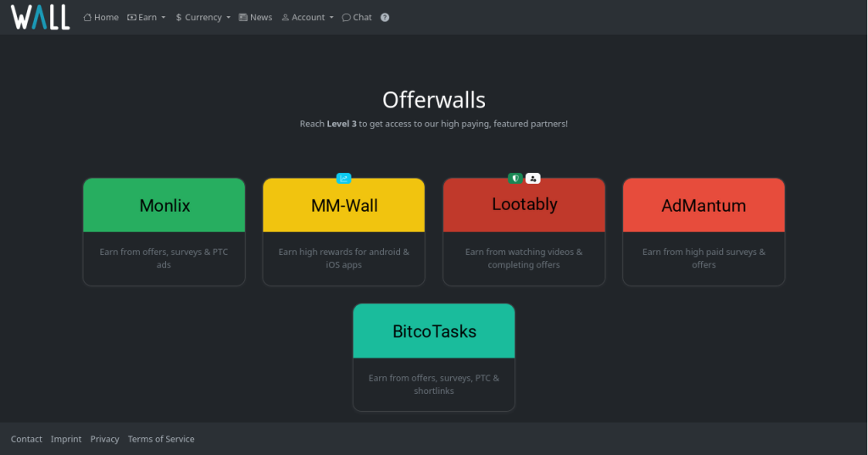The width and height of the screenshot is (868, 455).
Task: Open the Terms of Service link
Action: click(161, 439)
